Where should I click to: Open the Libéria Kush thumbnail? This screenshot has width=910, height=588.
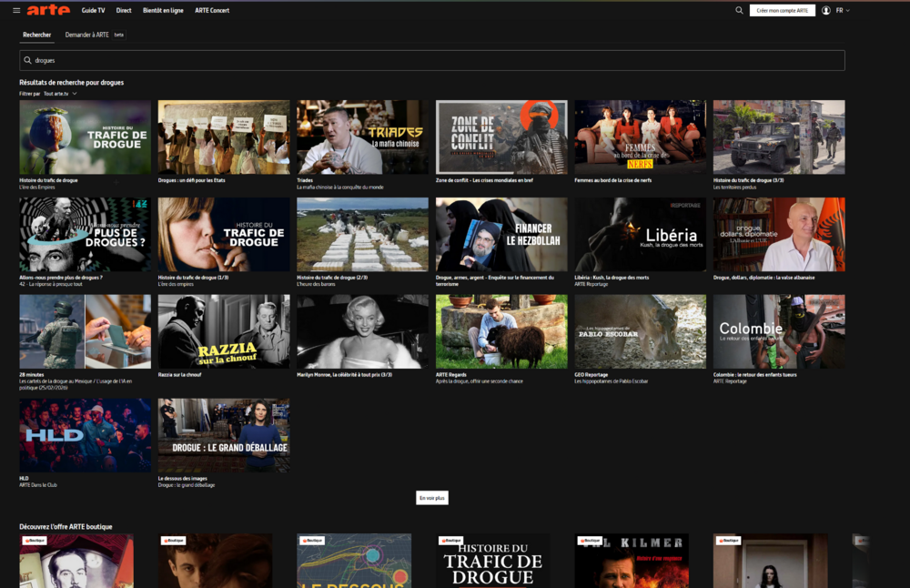[x=640, y=235]
